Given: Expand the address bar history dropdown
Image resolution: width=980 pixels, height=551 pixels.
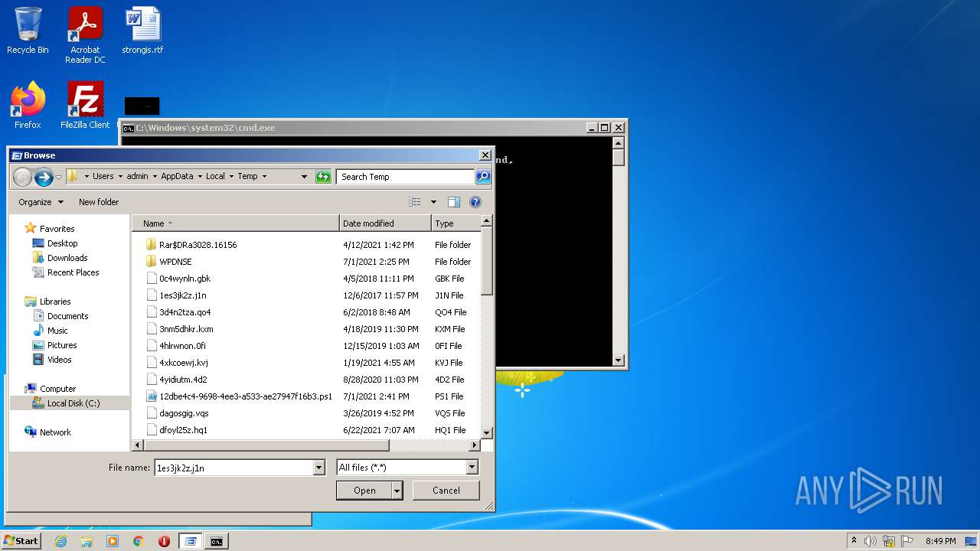Looking at the screenshot, I should pos(304,177).
